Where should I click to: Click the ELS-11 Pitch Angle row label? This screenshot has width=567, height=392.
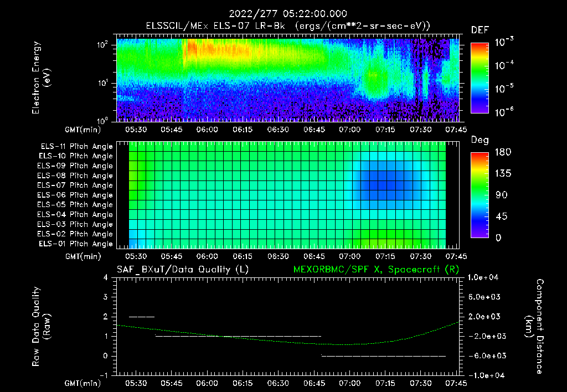tap(76, 147)
